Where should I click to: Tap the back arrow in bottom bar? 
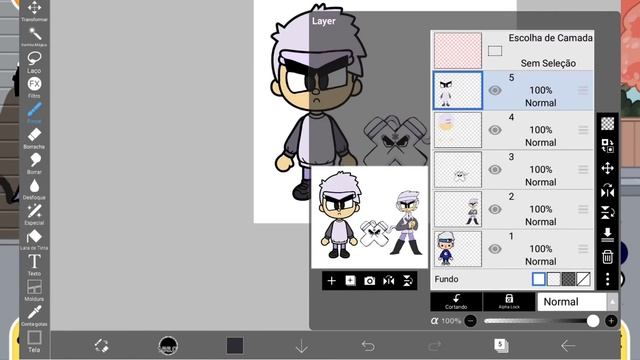coord(568,346)
